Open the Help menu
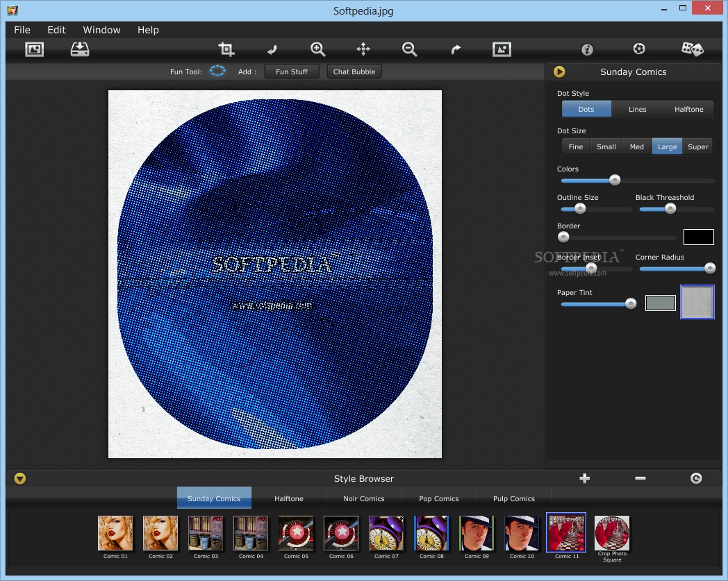 coord(148,30)
